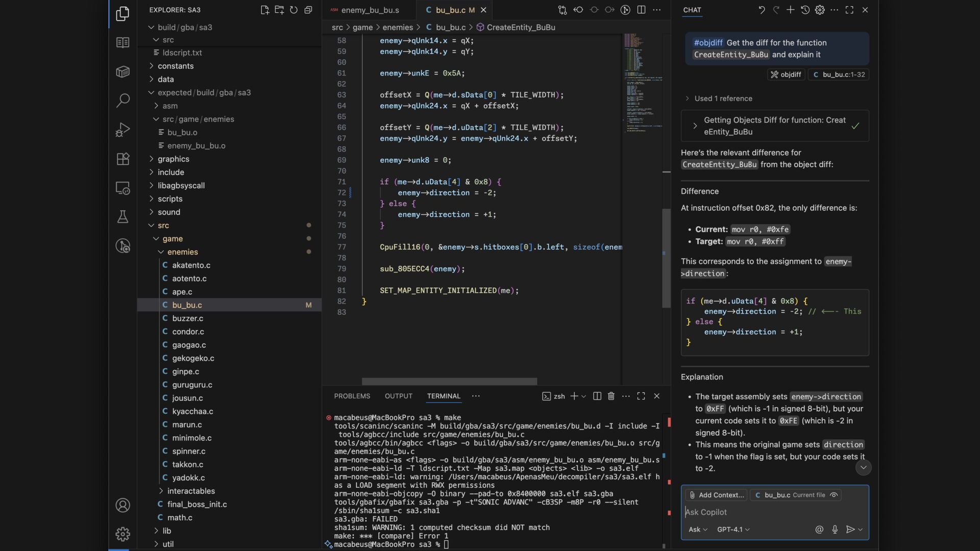Open the Testing flask view

[x=122, y=217]
